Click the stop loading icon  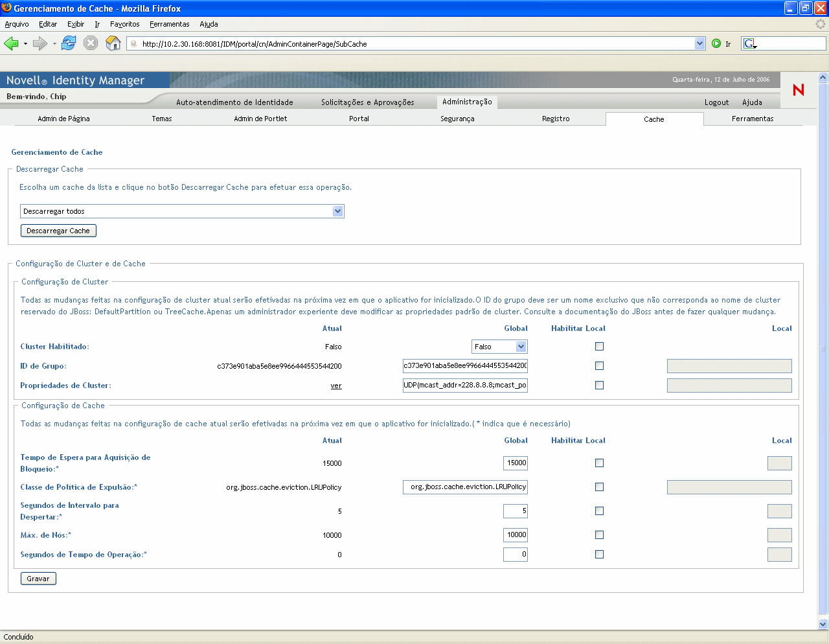pos(91,43)
